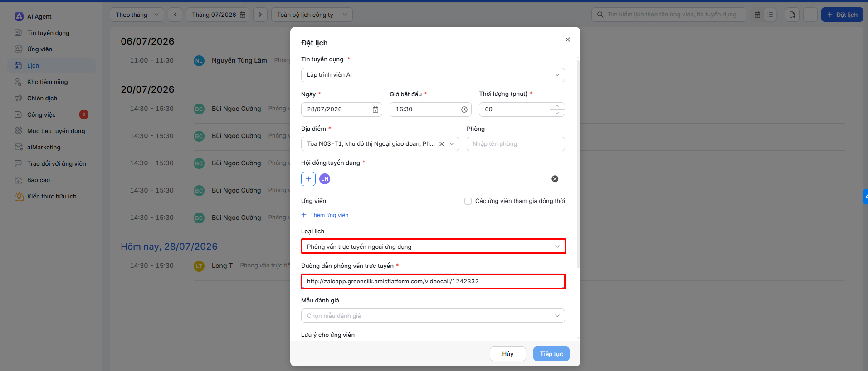868x371 pixels.
Task: Go to previous month with left chevron
Action: [175, 15]
